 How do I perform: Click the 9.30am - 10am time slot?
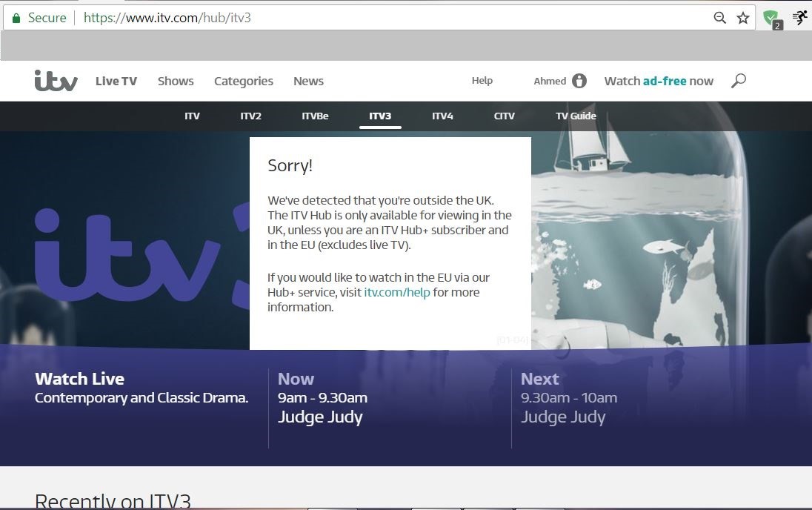[569, 398]
